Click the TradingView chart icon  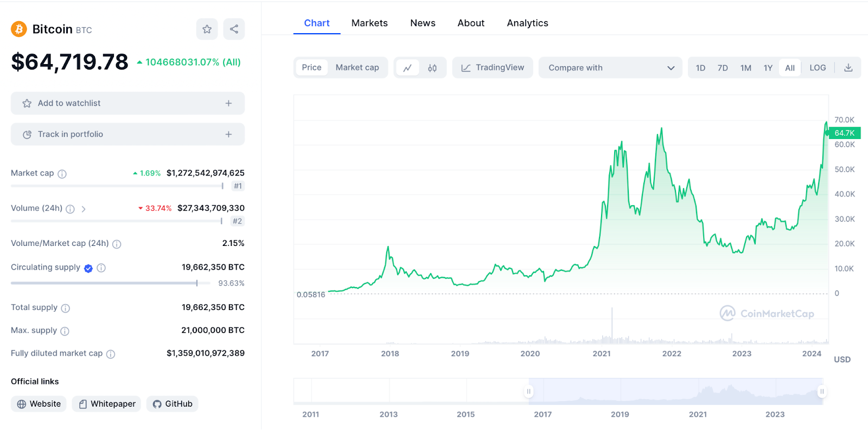pos(465,68)
